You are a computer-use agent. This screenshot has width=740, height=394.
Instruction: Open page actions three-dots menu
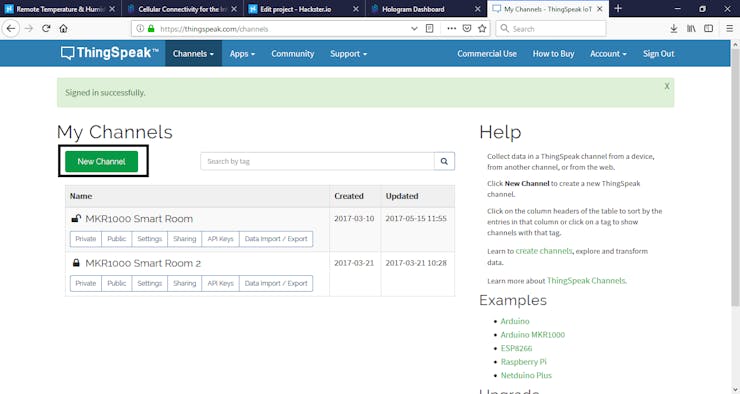[452, 28]
